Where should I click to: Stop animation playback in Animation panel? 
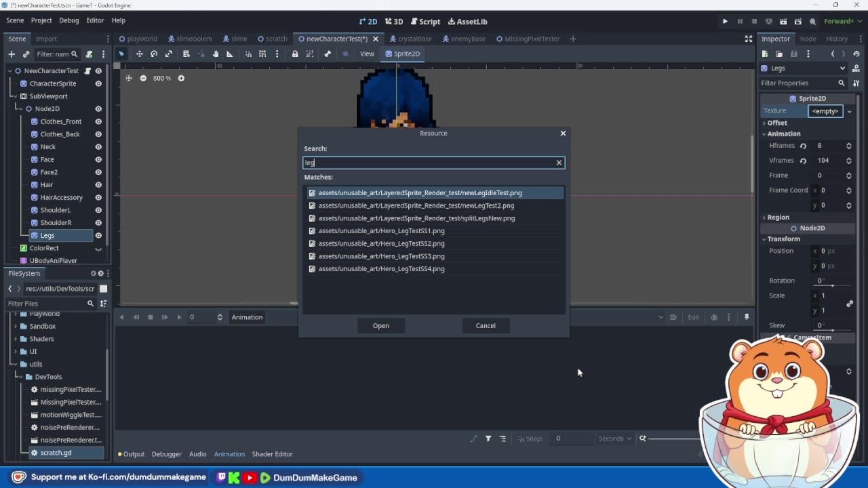pos(151,317)
